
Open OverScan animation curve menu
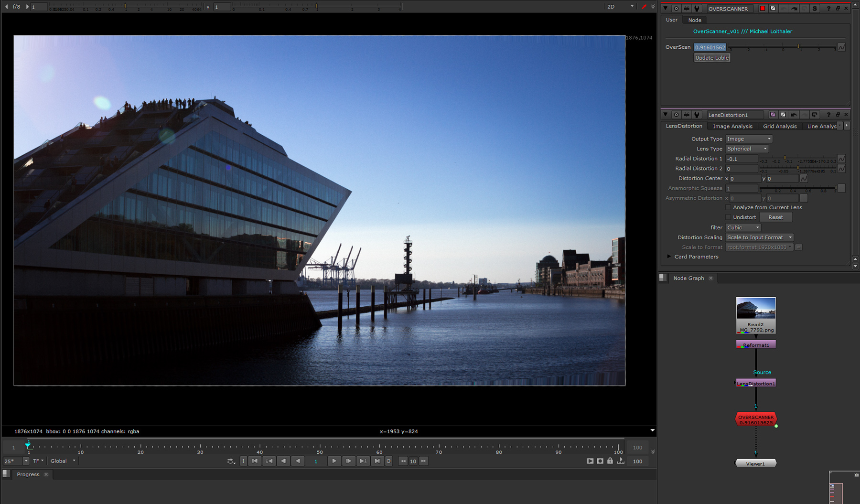coord(841,47)
